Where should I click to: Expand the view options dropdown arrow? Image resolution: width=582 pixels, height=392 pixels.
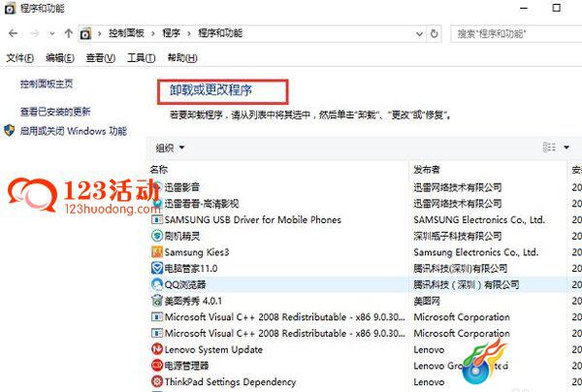[566, 147]
